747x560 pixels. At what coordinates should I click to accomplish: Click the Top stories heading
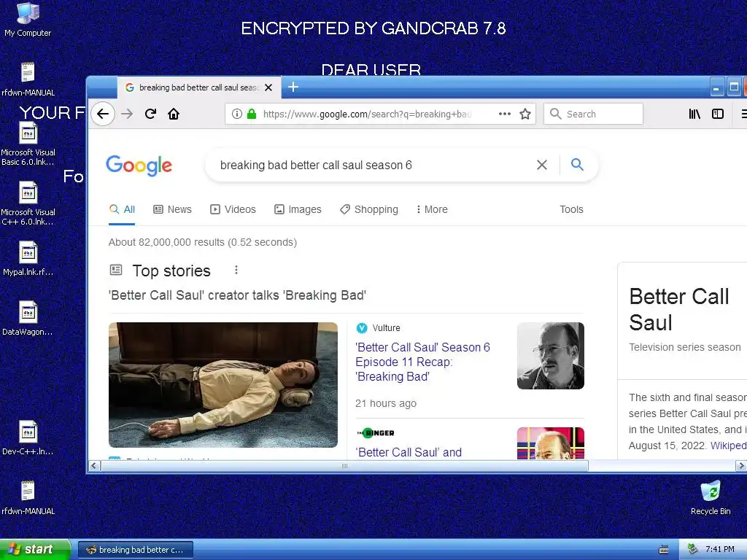tap(171, 271)
